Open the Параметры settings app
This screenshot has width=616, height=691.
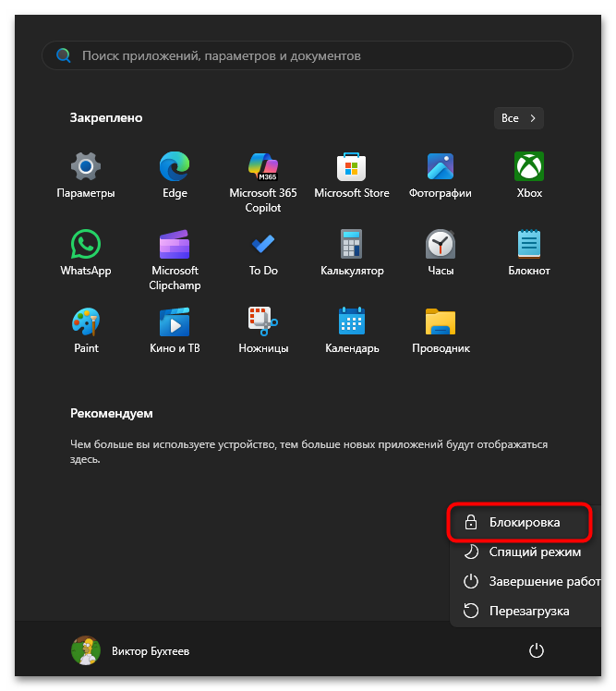pos(86,176)
